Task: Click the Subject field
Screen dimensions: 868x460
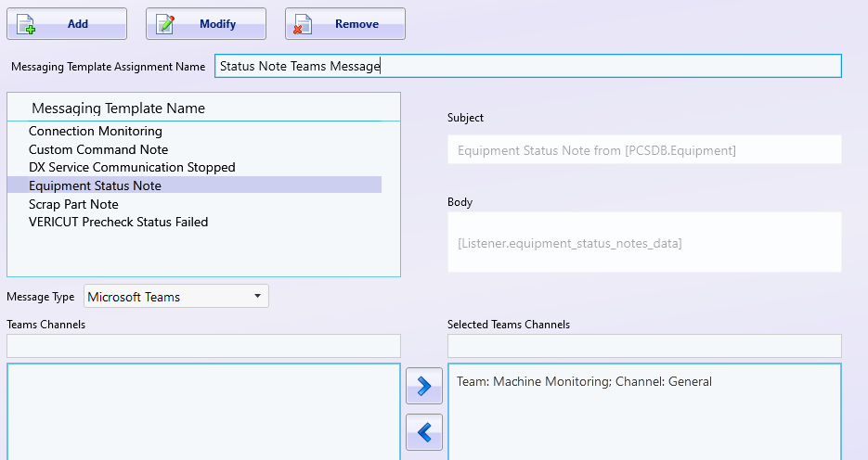Action: point(644,150)
